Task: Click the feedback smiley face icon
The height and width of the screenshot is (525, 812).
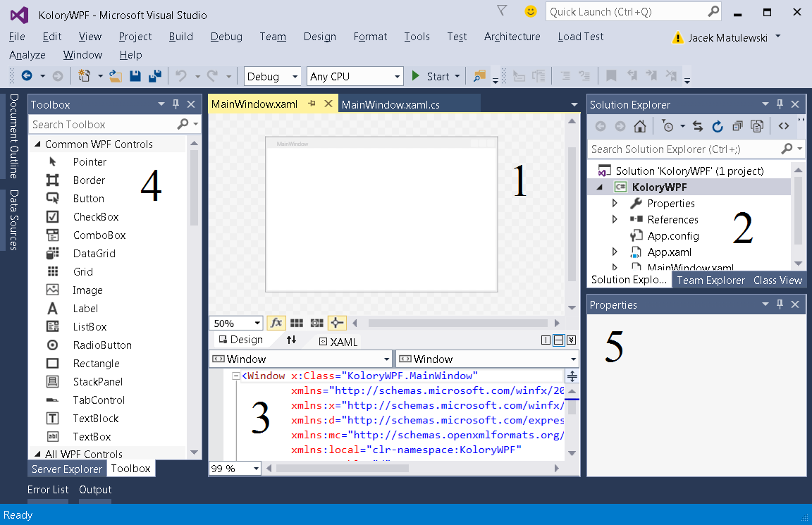Action: coord(530,11)
